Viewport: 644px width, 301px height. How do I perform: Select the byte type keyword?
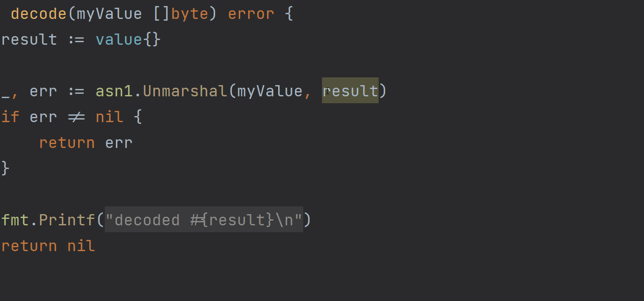(x=189, y=14)
